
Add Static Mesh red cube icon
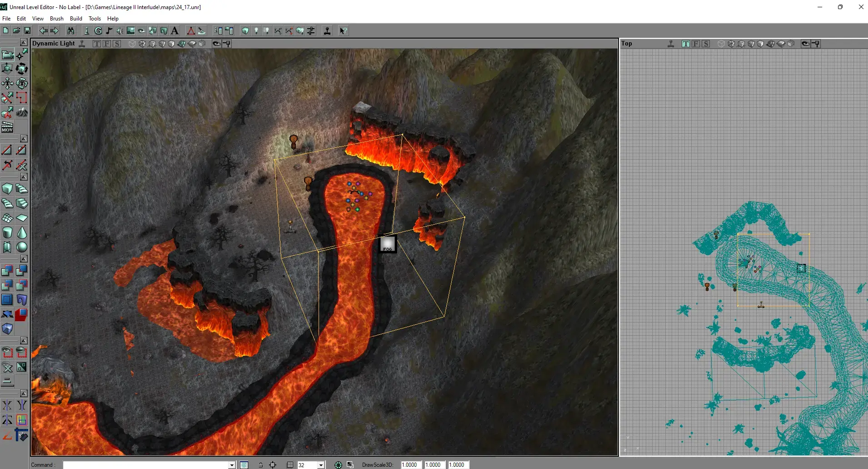tap(22, 314)
